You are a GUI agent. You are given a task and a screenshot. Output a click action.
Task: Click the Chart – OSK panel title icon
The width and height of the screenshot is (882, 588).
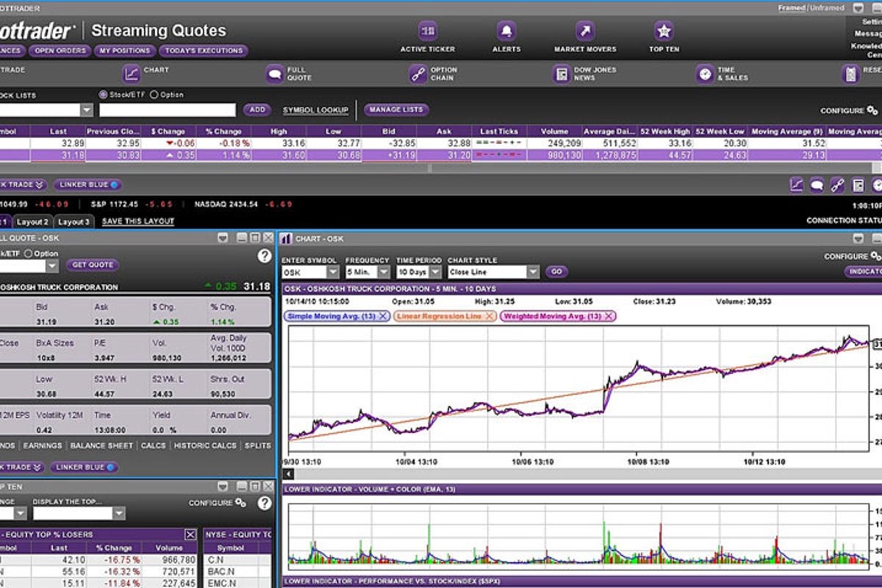(x=286, y=239)
